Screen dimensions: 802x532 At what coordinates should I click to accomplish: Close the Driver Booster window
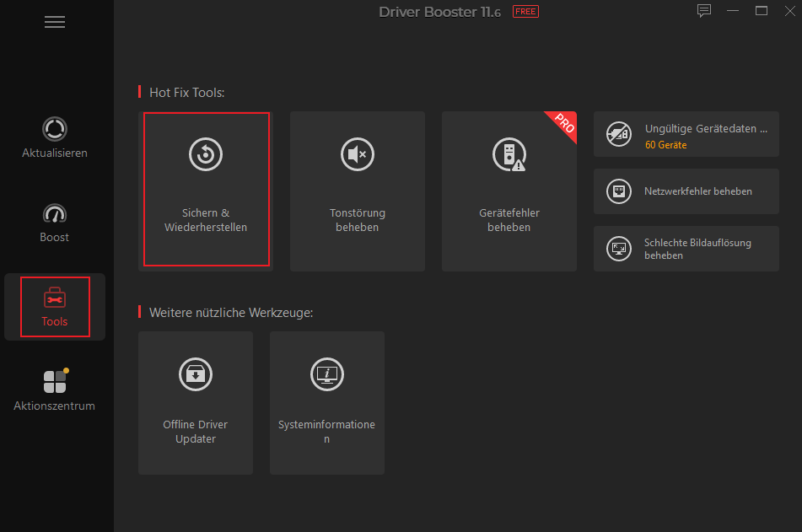point(790,11)
